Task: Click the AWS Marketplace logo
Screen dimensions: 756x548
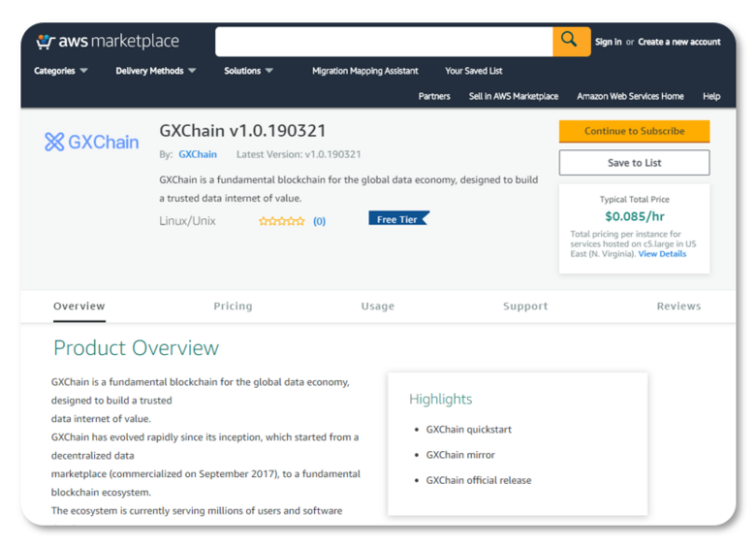Action: [x=108, y=42]
